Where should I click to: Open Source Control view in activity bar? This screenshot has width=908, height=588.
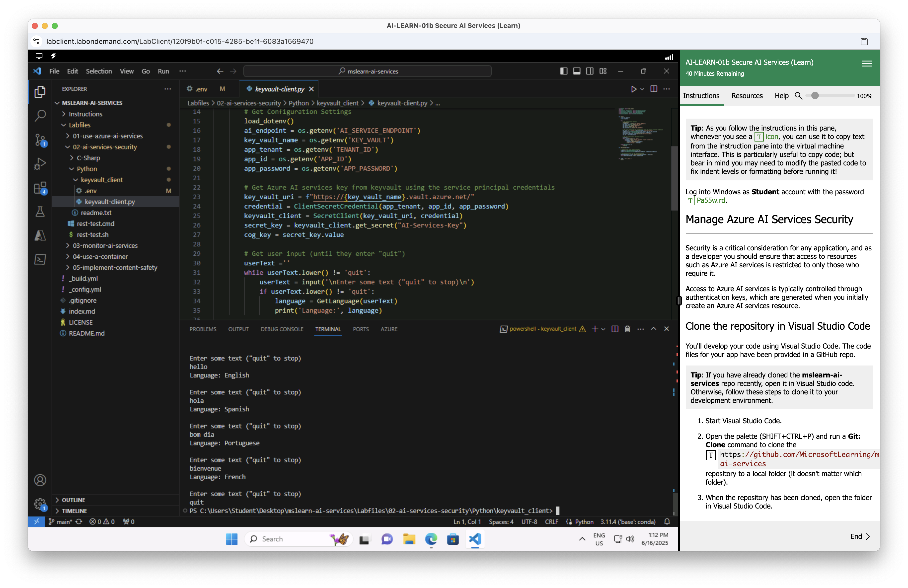point(40,140)
